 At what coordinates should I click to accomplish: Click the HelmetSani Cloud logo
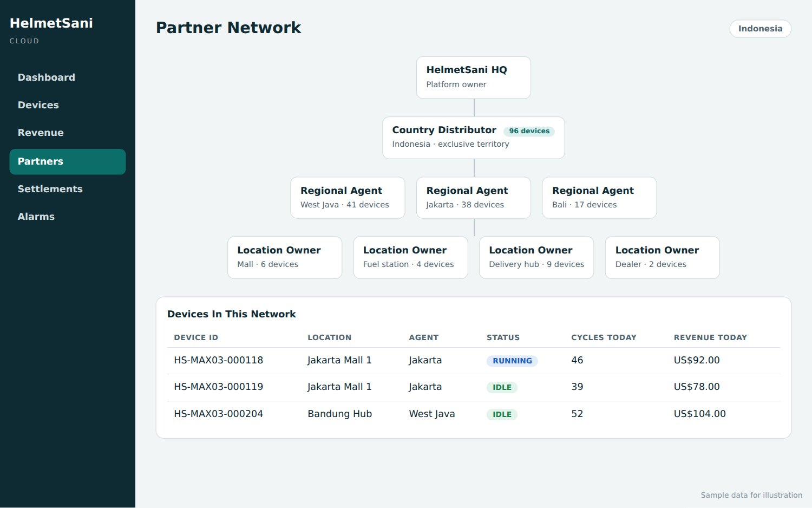click(51, 30)
